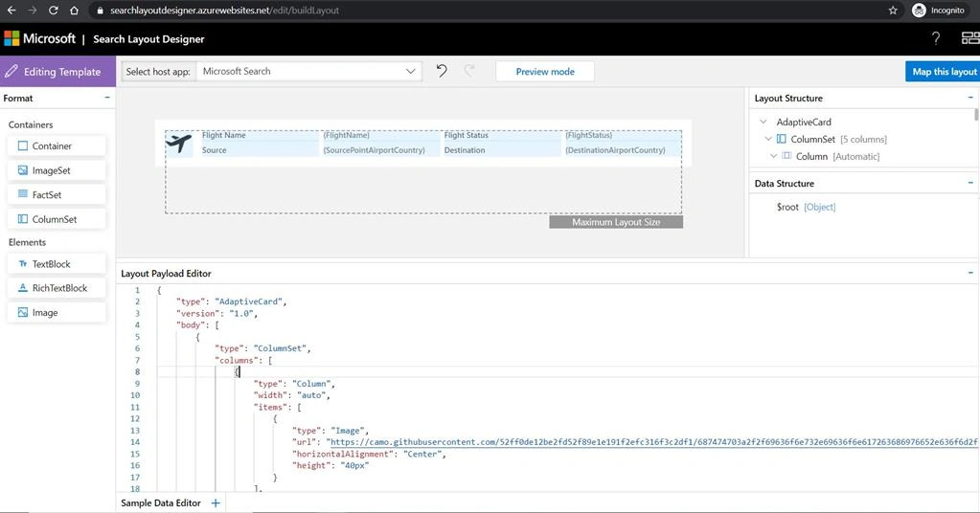Image resolution: width=980 pixels, height=513 pixels.
Task: Select the FactSet element icon
Action: pyautogui.click(x=22, y=194)
